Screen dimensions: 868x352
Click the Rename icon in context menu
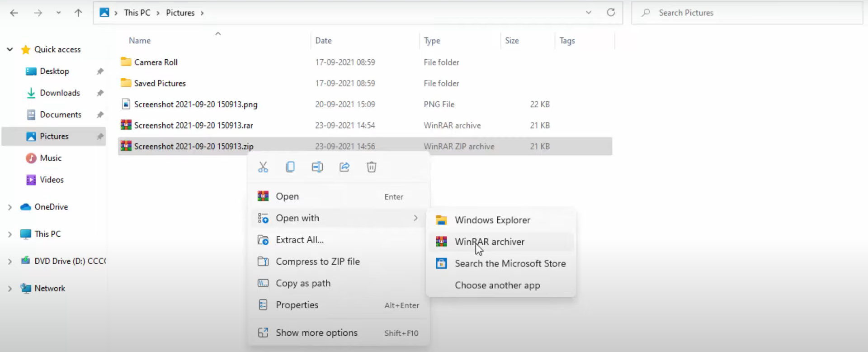coord(317,167)
